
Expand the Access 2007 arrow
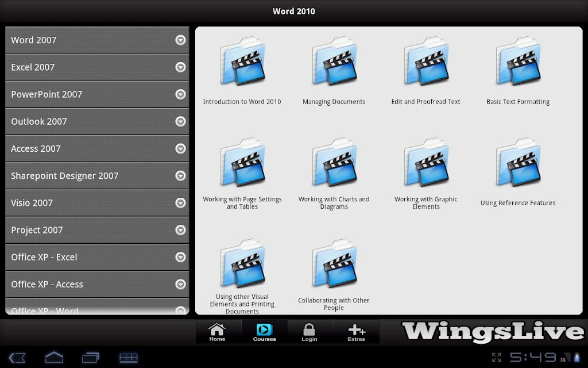tap(181, 148)
